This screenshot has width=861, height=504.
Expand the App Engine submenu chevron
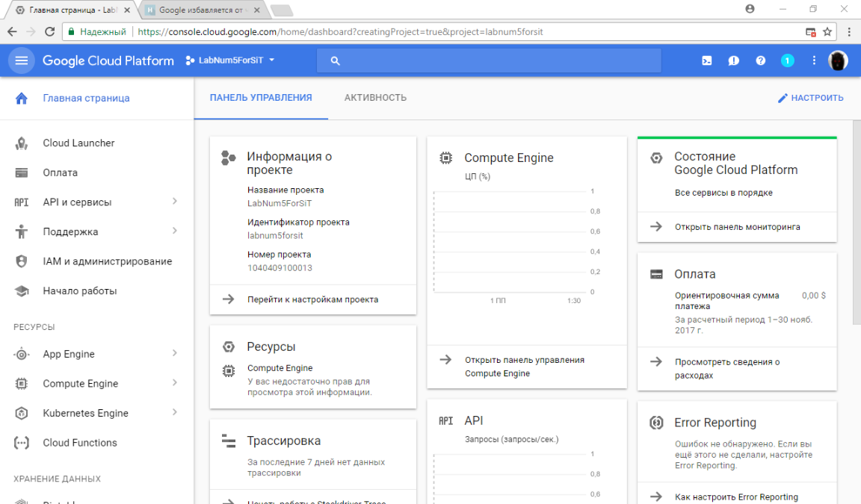[175, 353]
